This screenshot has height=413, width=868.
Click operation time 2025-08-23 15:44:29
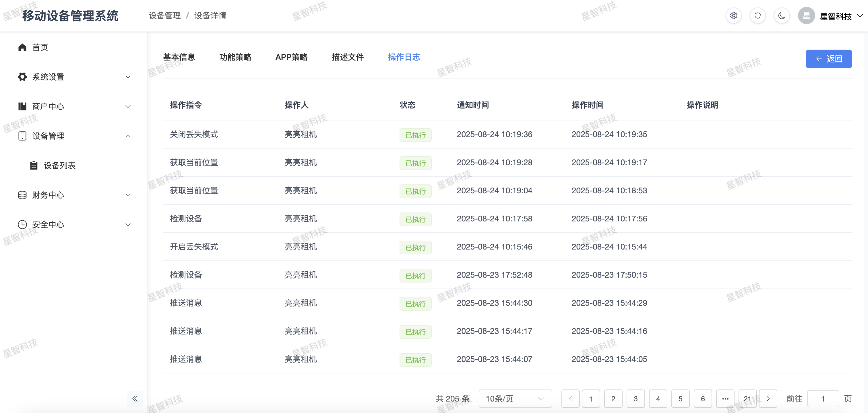tap(609, 303)
